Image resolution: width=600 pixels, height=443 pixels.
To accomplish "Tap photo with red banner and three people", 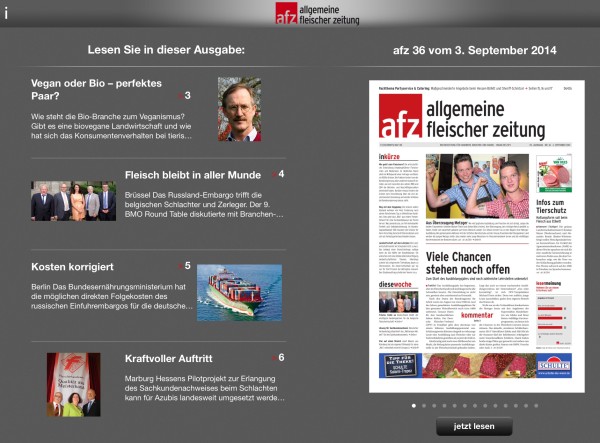I will point(73,384).
